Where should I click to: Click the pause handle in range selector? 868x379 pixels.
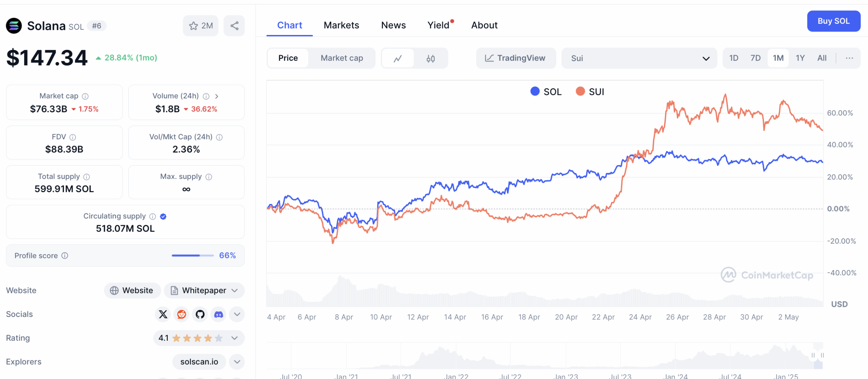[813, 355]
